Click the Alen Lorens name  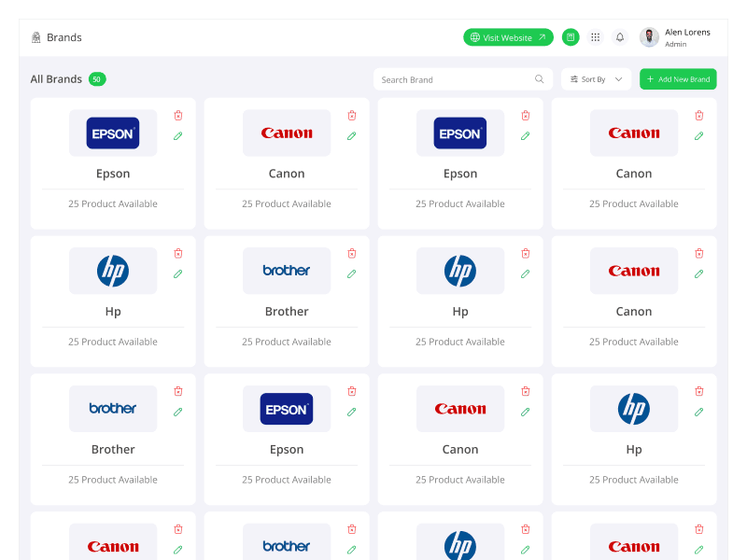coord(687,32)
